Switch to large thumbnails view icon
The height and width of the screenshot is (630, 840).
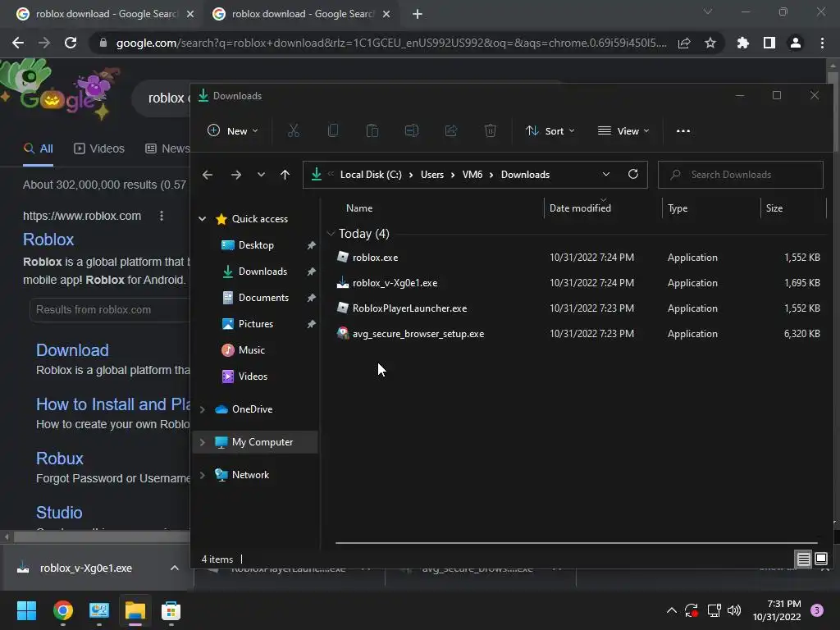[x=820, y=559]
